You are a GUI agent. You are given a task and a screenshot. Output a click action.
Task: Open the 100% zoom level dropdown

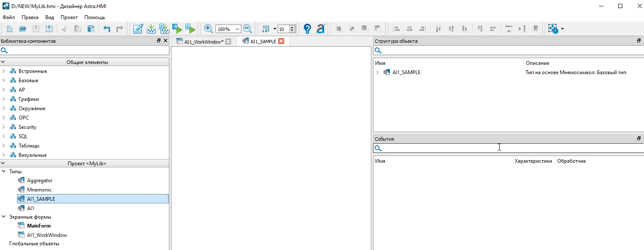(237, 29)
